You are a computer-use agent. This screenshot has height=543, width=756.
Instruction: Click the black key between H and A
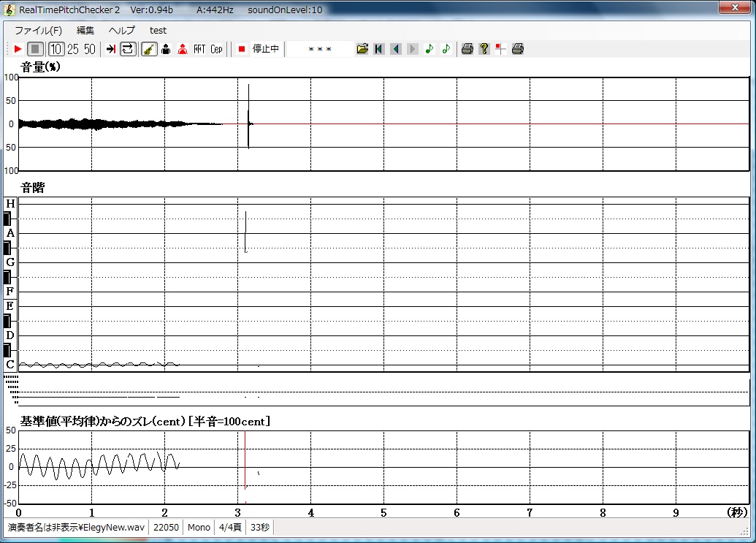tap(7, 219)
